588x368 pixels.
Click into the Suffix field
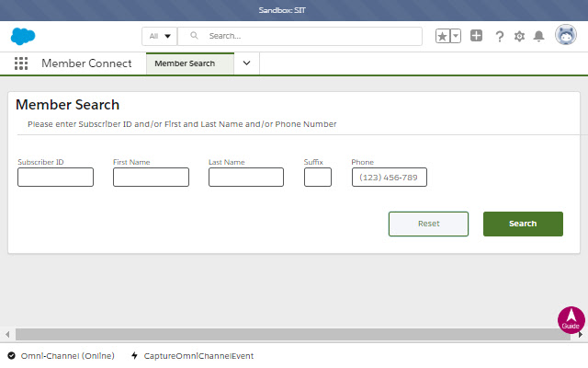(318, 177)
